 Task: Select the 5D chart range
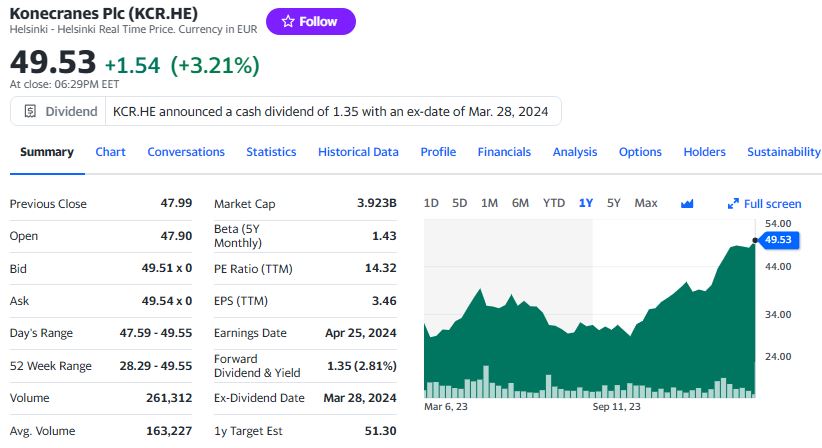click(459, 203)
